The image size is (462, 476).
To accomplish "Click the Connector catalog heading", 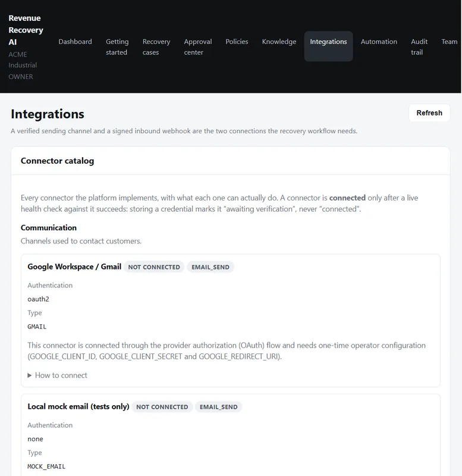I will click(57, 161).
